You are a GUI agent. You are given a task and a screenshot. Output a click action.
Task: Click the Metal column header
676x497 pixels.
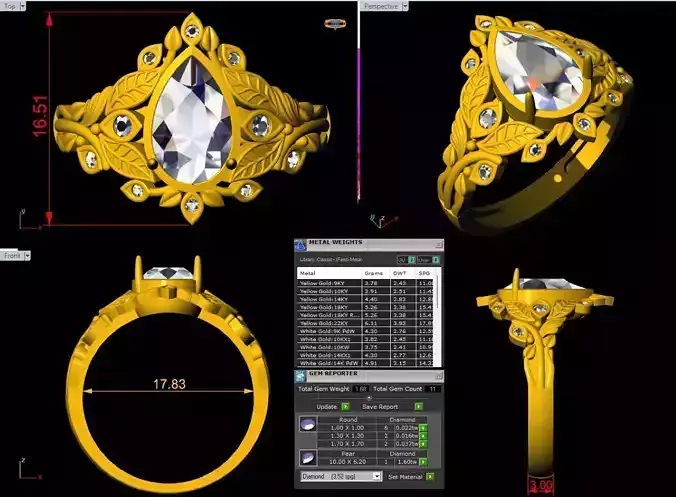point(329,273)
